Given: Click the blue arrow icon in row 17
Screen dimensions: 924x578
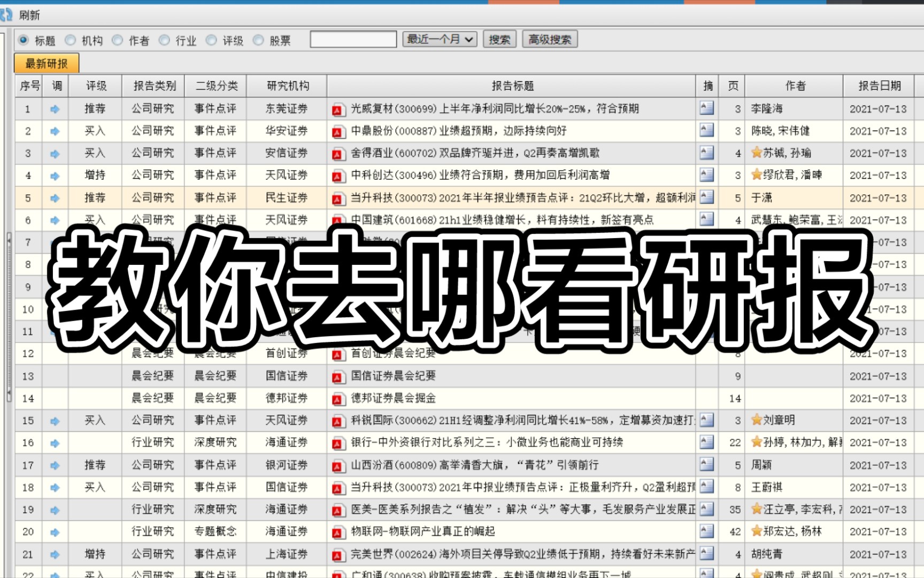Looking at the screenshot, I should (55, 466).
